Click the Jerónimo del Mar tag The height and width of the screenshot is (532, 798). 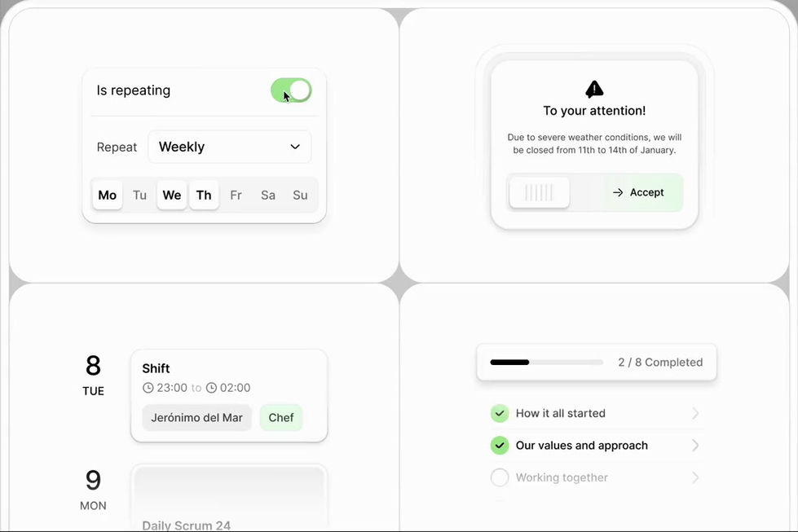coord(197,418)
